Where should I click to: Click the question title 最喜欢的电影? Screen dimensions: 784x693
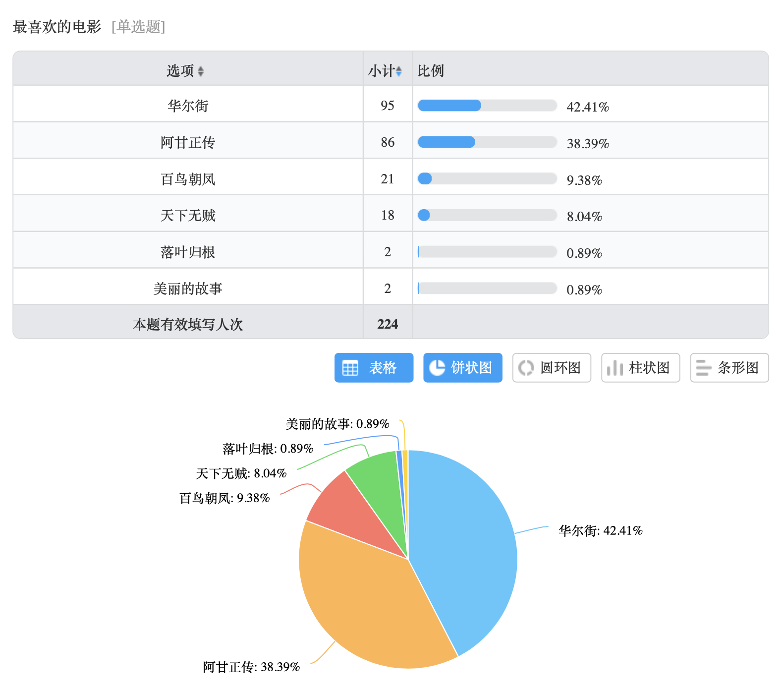click(57, 26)
